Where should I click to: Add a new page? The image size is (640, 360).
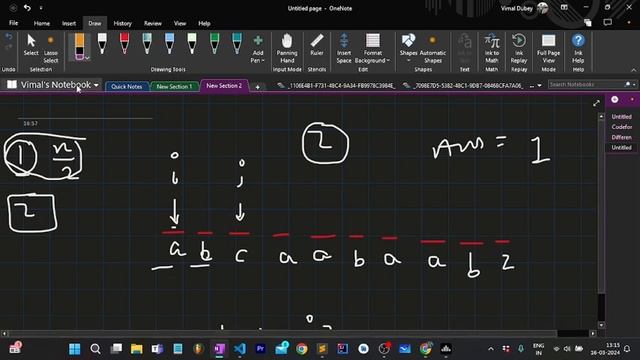pyautogui.click(x=615, y=100)
